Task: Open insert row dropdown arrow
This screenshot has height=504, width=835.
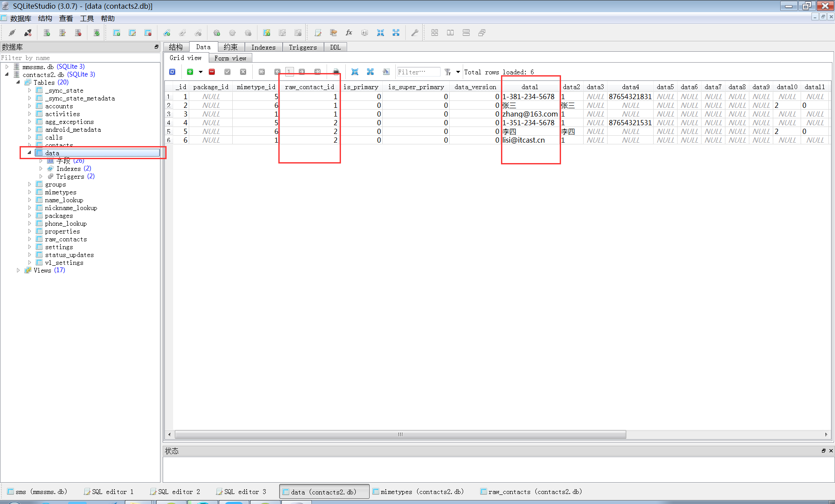Action: [x=200, y=72]
